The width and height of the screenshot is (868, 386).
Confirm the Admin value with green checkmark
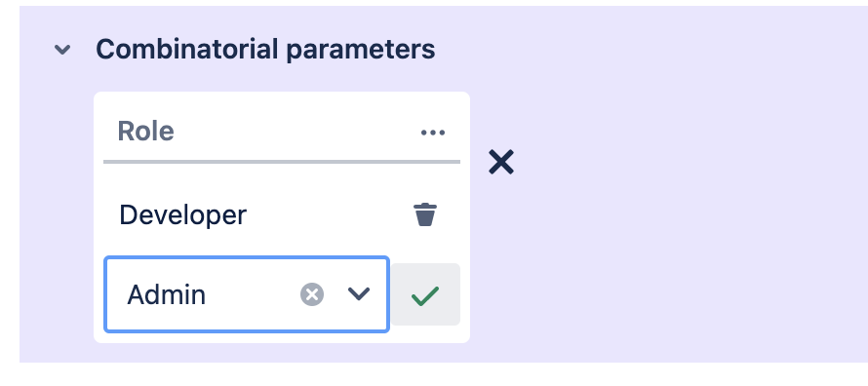[425, 294]
